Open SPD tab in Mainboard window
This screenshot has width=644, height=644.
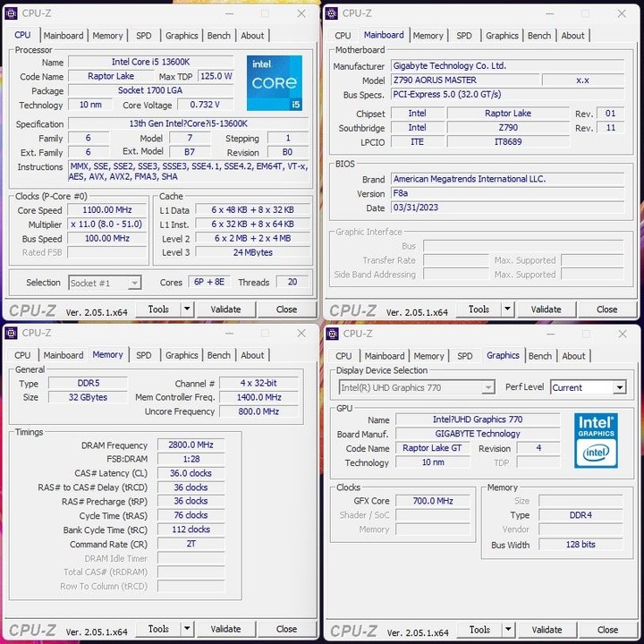pos(464,36)
